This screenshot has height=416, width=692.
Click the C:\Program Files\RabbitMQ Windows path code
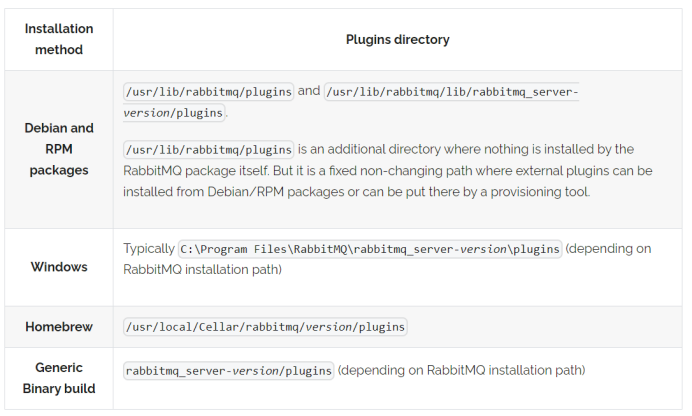tap(370, 249)
